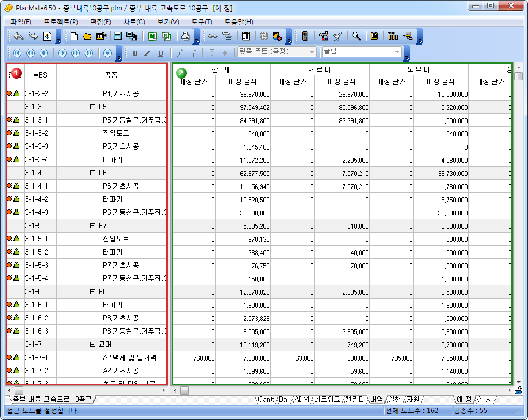Collapse the P6 tree node
528x420 pixels.
92,173
